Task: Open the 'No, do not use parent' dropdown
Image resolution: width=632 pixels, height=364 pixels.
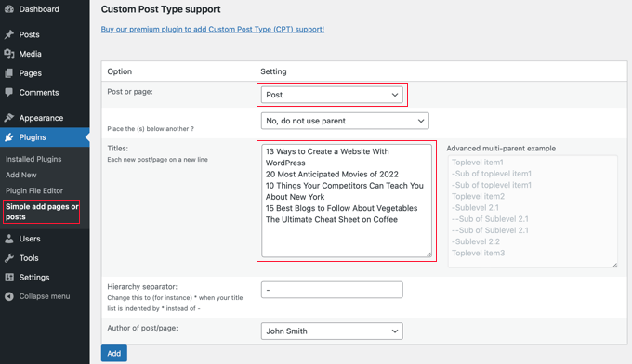Action: coord(345,121)
